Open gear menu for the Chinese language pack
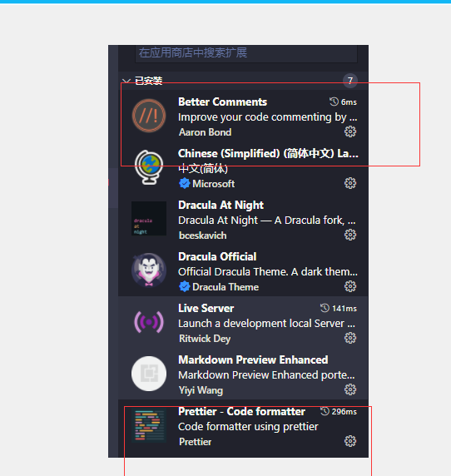This screenshot has width=451, height=476. point(350,183)
